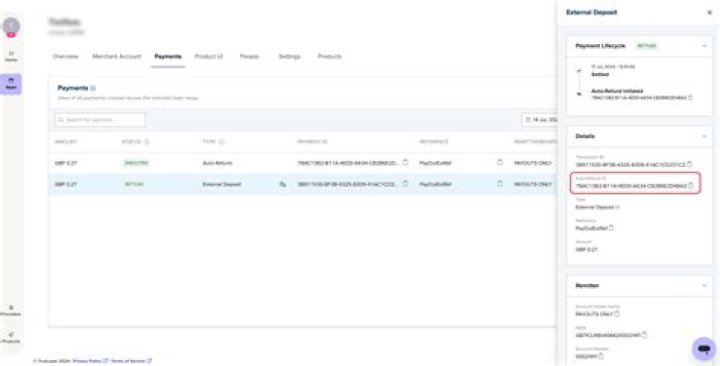This screenshot has height=366, width=720.
Task: Open the date range picker
Action: 540,120
